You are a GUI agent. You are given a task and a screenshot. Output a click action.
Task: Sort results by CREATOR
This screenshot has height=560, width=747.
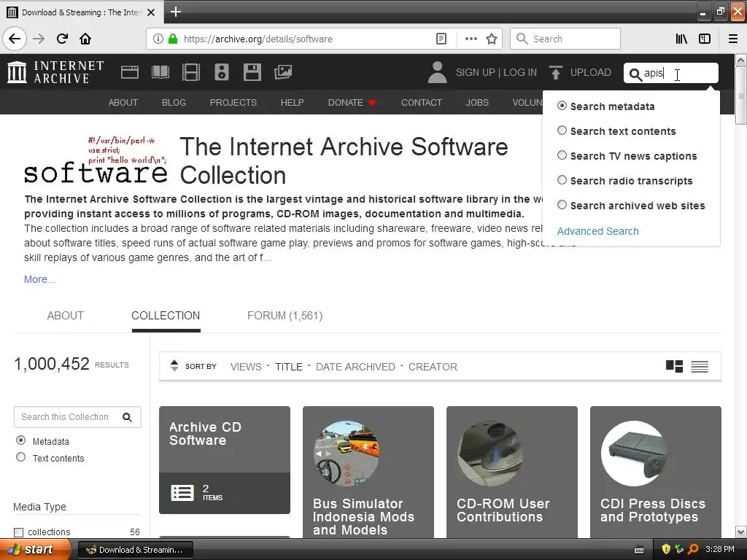tap(433, 367)
